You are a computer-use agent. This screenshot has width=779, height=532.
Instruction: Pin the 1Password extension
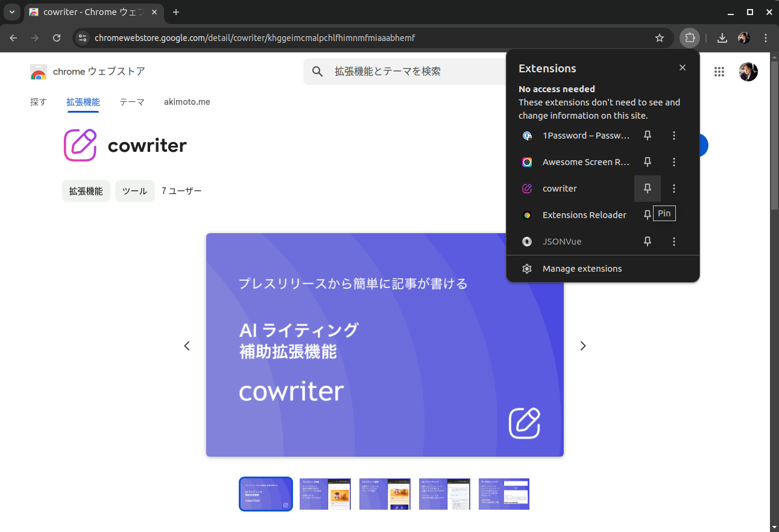click(x=648, y=136)
